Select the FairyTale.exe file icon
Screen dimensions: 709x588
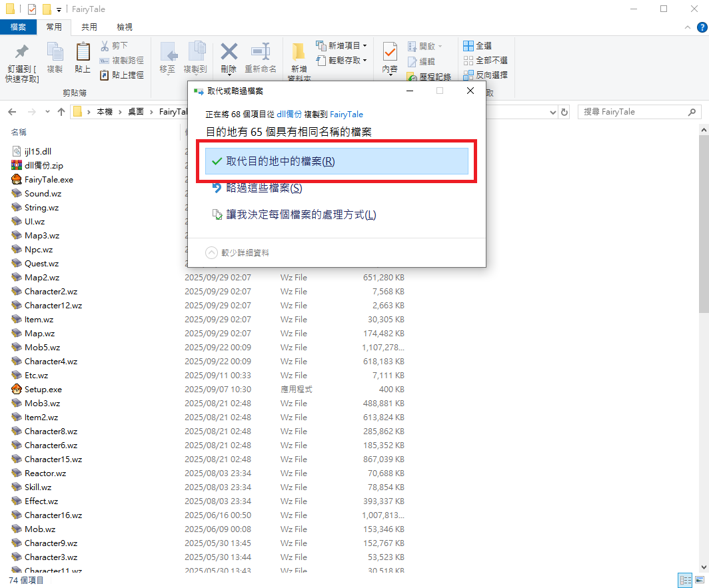click(17, 179)
